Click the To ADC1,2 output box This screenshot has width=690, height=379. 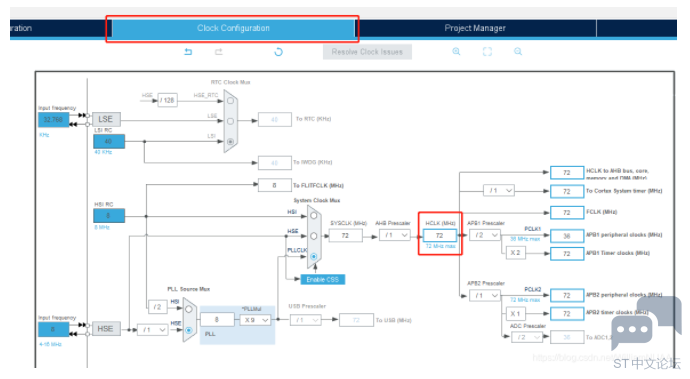[567, 337]
